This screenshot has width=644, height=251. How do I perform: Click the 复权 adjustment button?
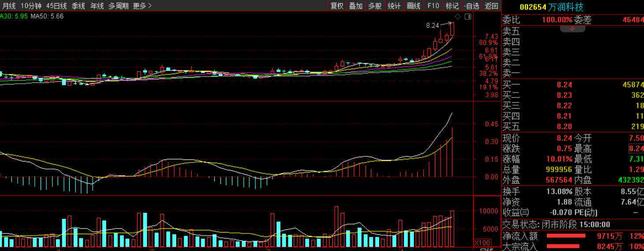coord(337,6)
